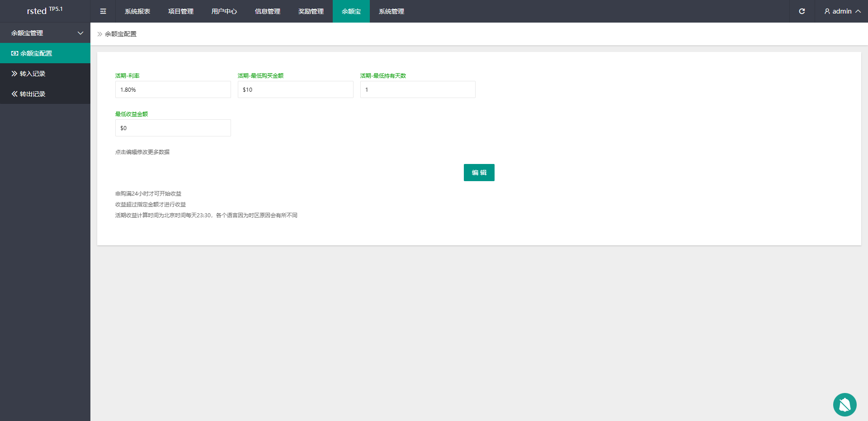Screen dimensions: 868x421
Task: Open the 项目管理 menu
Action: [181, 11]
